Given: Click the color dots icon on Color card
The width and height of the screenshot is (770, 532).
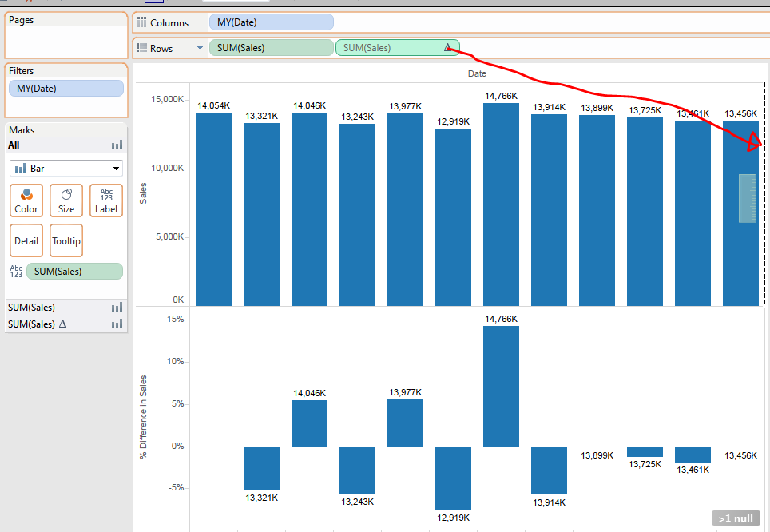Looking at the screenshot, I should pyautogui.click(x=26, y=194).
